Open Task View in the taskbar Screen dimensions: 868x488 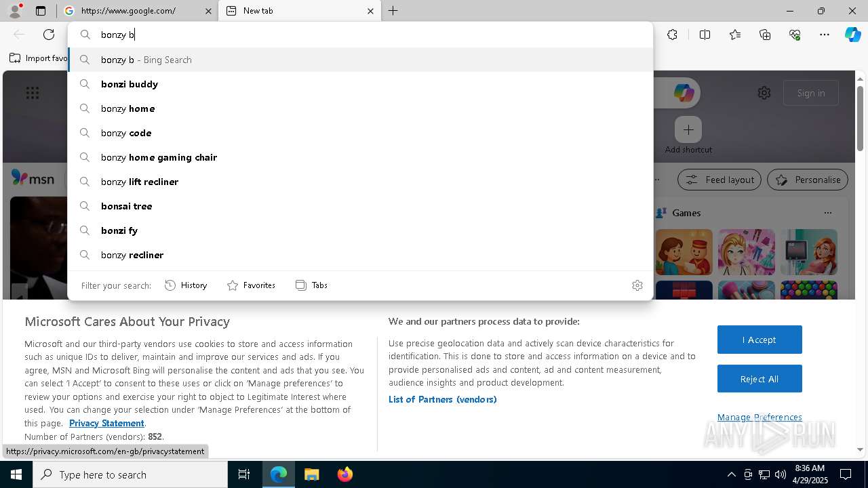click(244, 474)
